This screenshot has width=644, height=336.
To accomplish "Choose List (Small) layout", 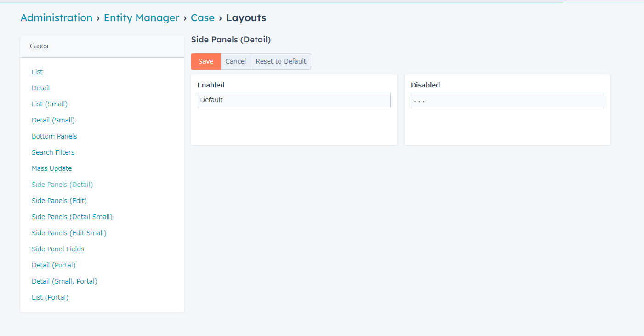I will pyautogui.click(x=50, y=104).
